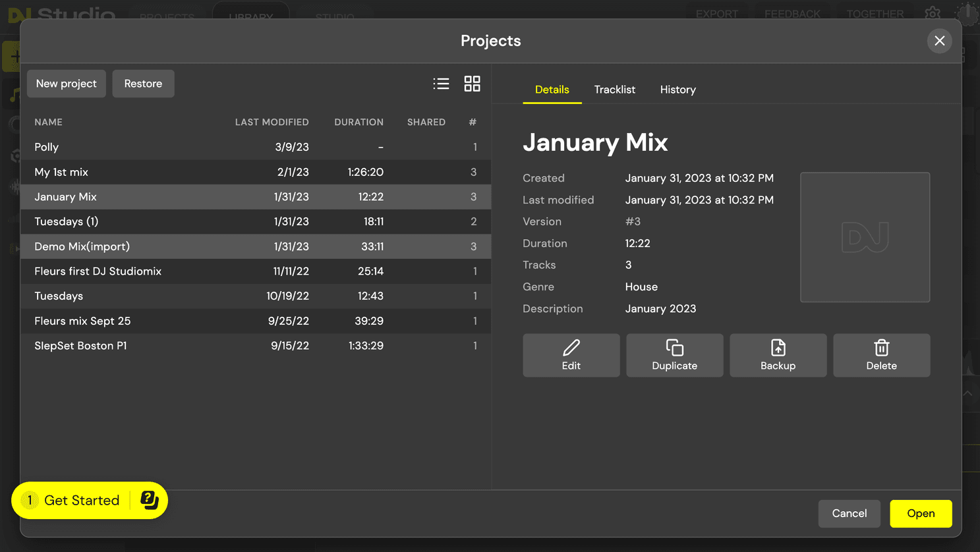Open the help chat icon beside Get Started
This screenshot has height=552, width=980.
150,501
